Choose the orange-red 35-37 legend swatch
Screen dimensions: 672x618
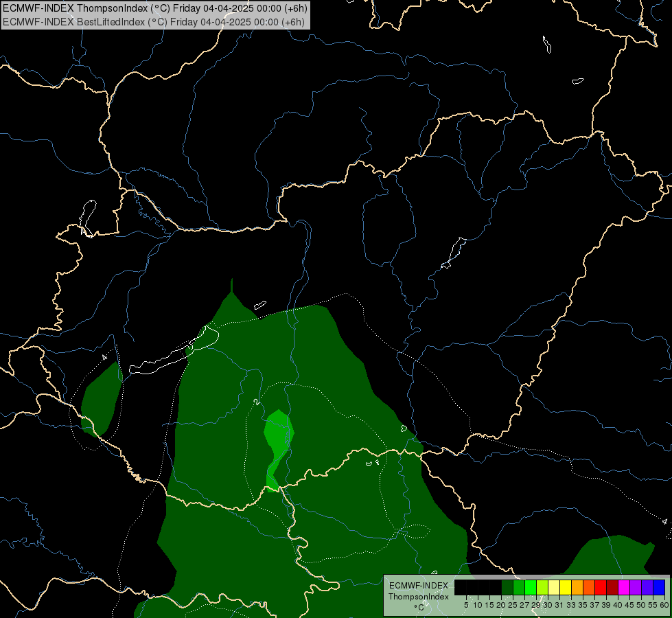point(589,587)
